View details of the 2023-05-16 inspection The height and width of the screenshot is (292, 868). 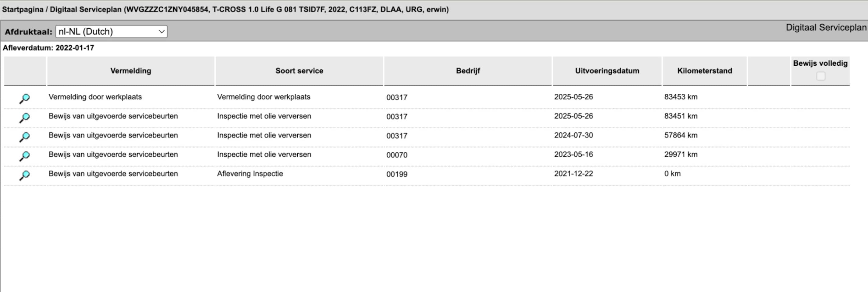pyautogui.click(x=24, y=156)
